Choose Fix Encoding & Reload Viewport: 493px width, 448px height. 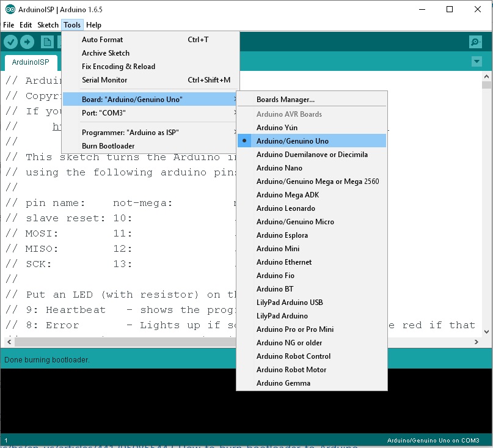150,67
